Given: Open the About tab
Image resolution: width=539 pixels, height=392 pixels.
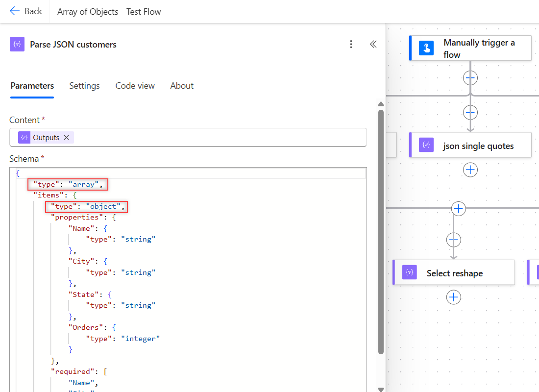Looking at the screenshot, I should (182, 86).
